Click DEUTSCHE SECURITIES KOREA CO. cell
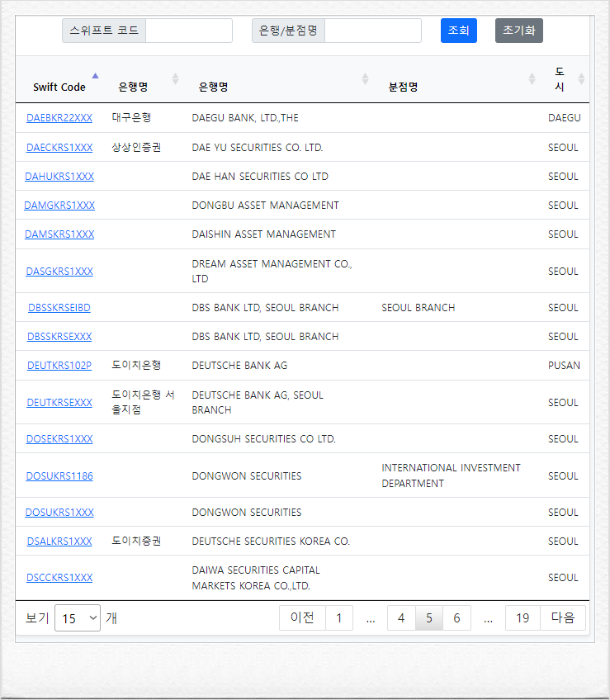This screenshot has height=700, width=610. tap(271, 541)
